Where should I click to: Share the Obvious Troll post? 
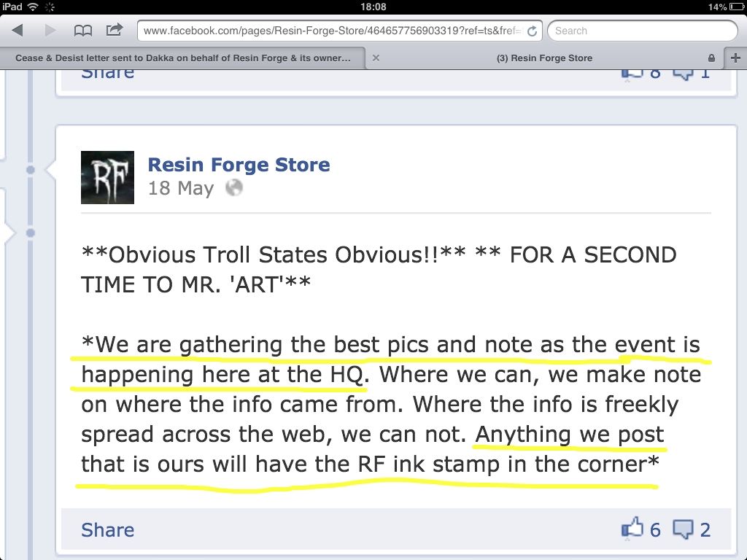tap(108, 530)
